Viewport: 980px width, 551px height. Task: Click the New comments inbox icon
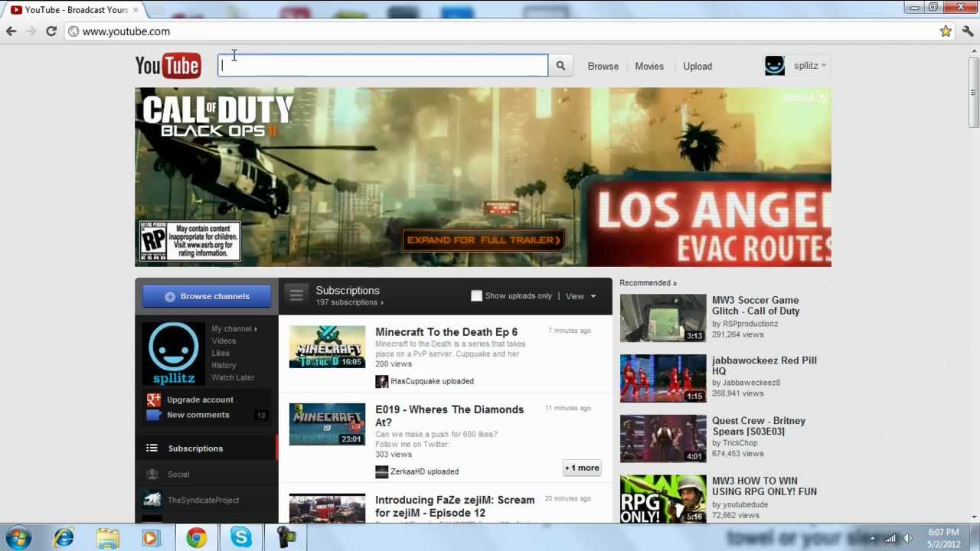pos(154,415)
